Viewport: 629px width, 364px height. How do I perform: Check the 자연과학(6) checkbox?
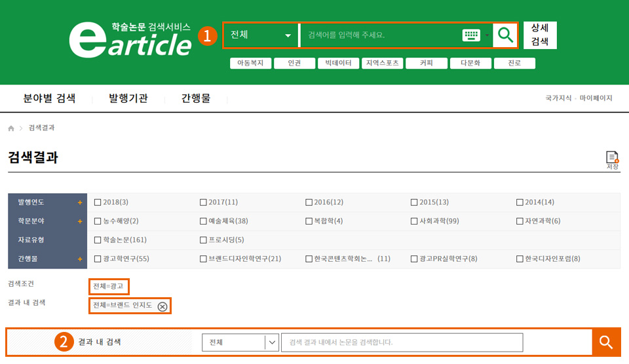pos(520,221)
